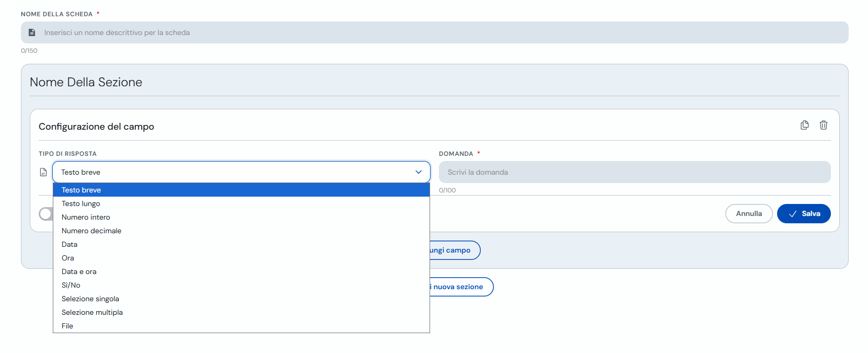This screenshot has width=868, height=353.
Task: Click the Scrivi la domanda field
Action: (635, 172)
